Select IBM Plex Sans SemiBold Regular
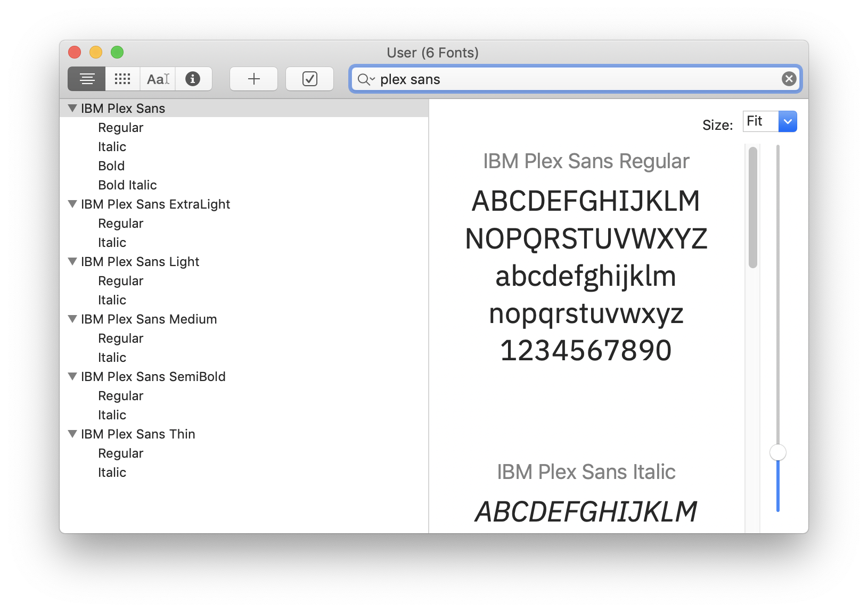Image resolution: width=868 pixels, height=612 pixels. pos(120,395)
